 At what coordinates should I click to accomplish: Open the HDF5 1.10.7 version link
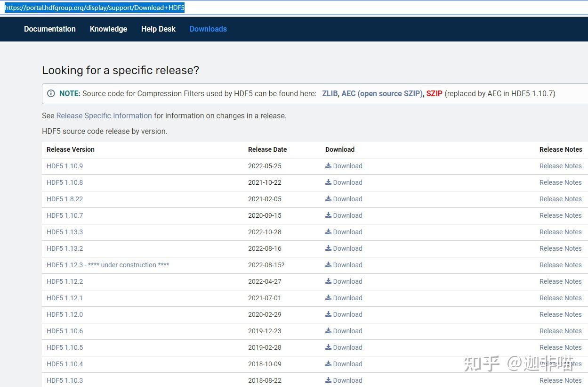point(64,215)
